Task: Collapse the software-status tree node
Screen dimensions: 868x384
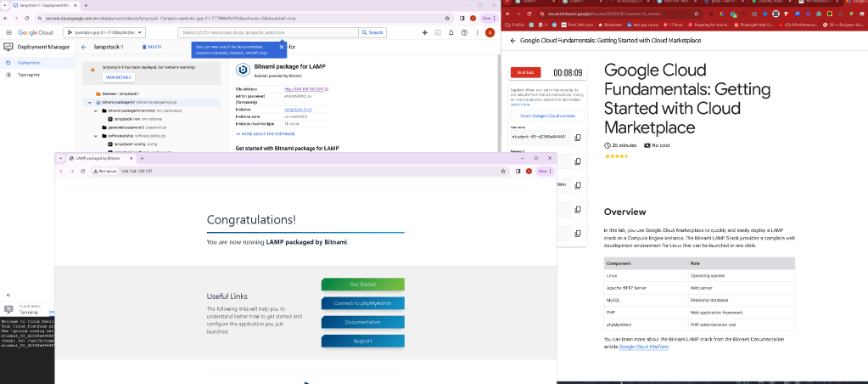Action: (x=96, y=136)
